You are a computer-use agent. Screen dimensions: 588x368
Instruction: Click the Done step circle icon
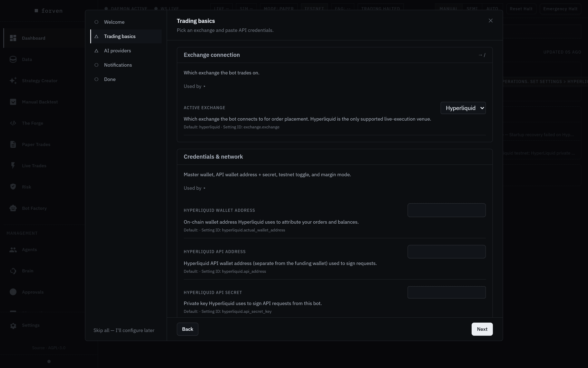(96, 79)
